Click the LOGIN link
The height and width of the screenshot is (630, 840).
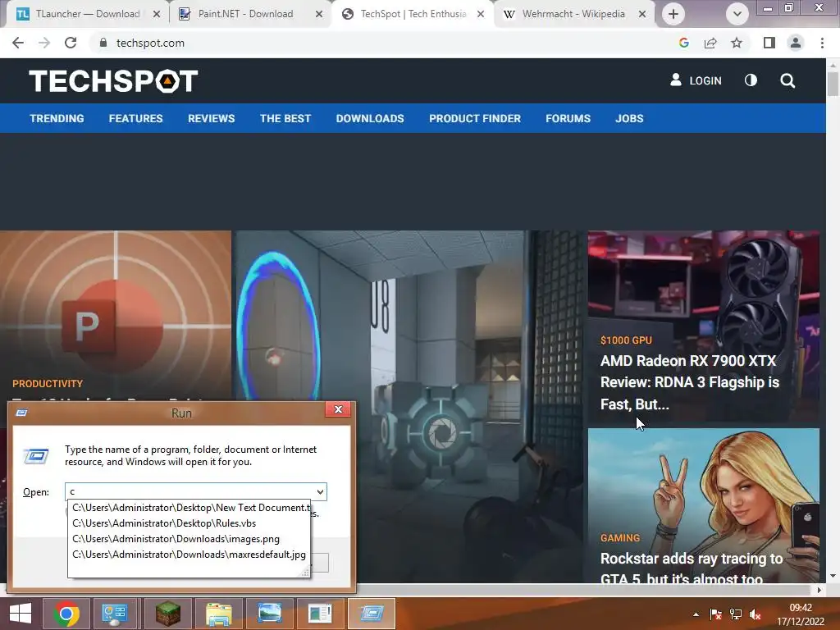(x=696, y=80)
